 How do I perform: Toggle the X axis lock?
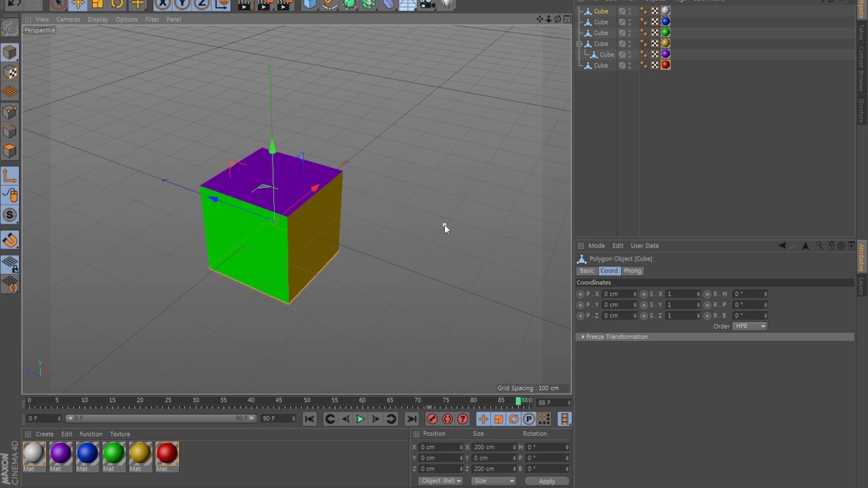[163, 4]
